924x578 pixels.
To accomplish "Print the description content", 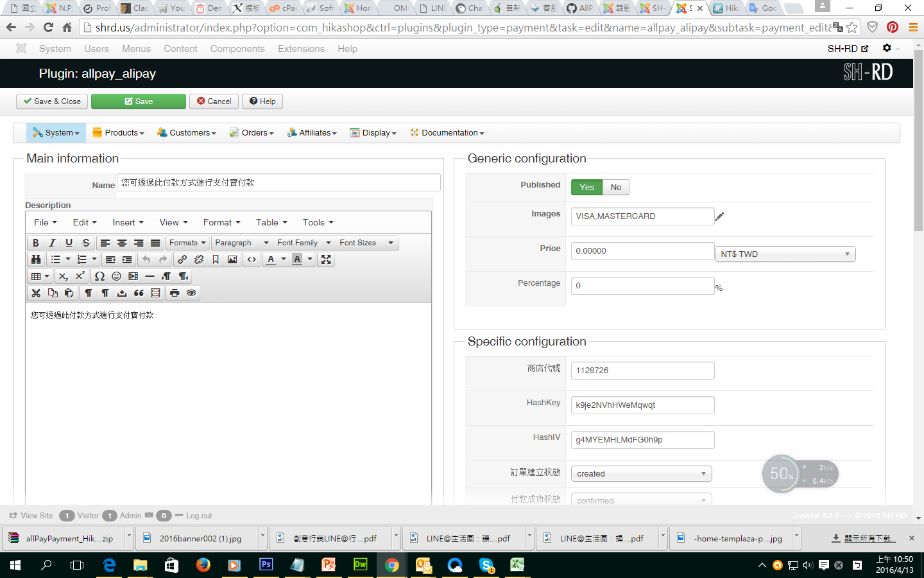I will 175,293.
